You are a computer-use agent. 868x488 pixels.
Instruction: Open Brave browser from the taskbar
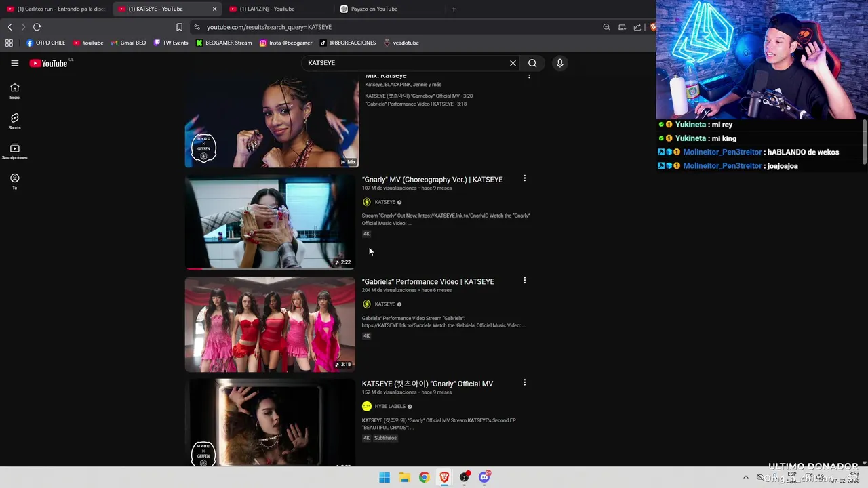pos(444,477)
